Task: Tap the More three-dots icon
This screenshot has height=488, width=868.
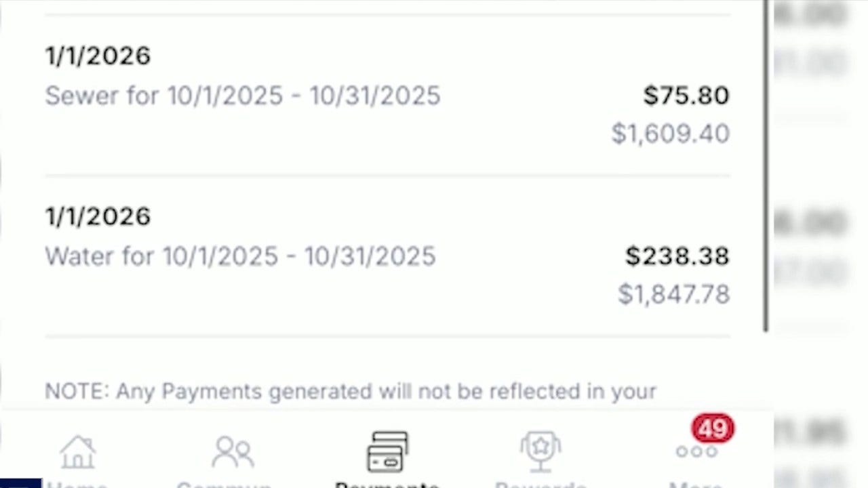Action: [x=696, y=452]
